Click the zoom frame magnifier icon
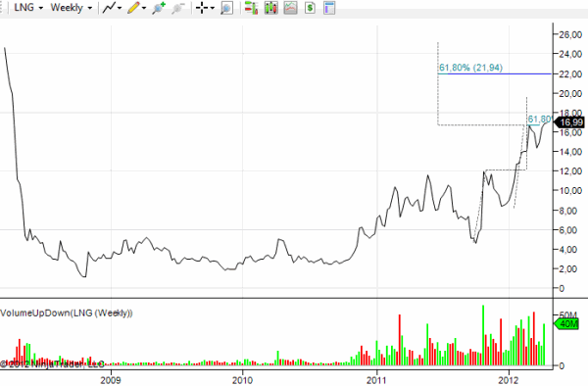Image resolution: width=588 pixels, height=386 pixels. [227, 8]
